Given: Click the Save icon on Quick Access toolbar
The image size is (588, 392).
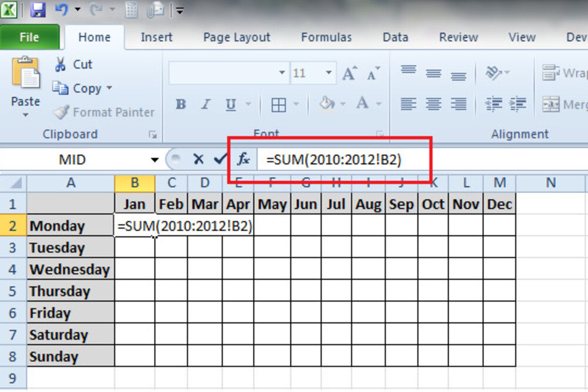Looking at the screenshot, I should pos(39,10).
